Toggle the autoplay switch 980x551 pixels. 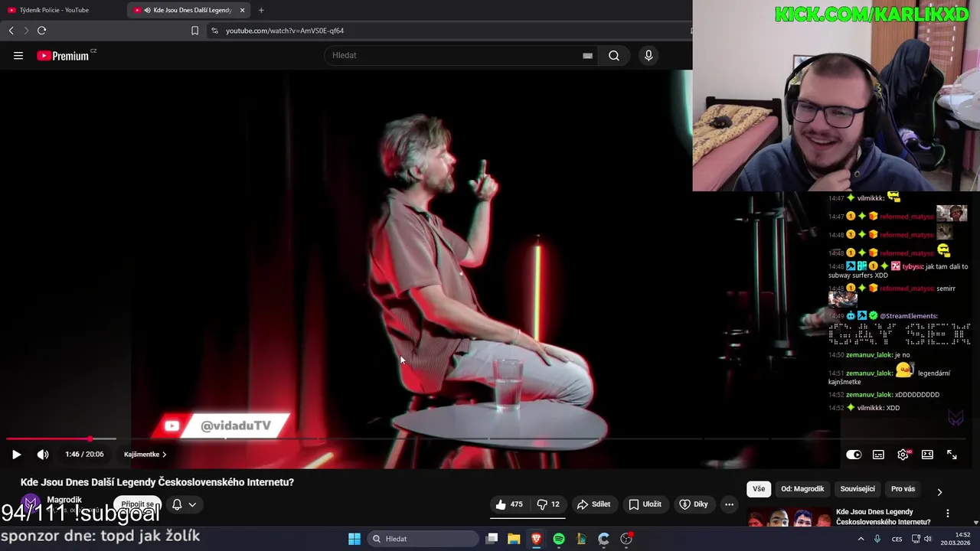(854, 454)
